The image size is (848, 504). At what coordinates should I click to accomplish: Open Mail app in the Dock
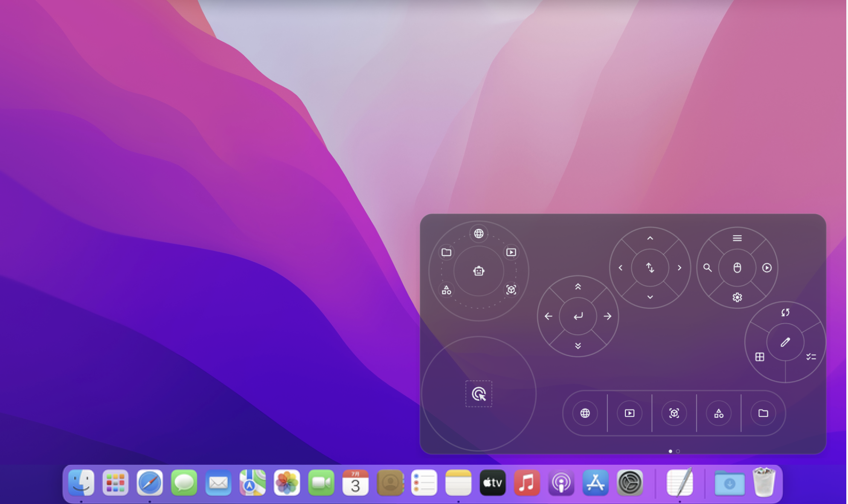click(219, 483)
